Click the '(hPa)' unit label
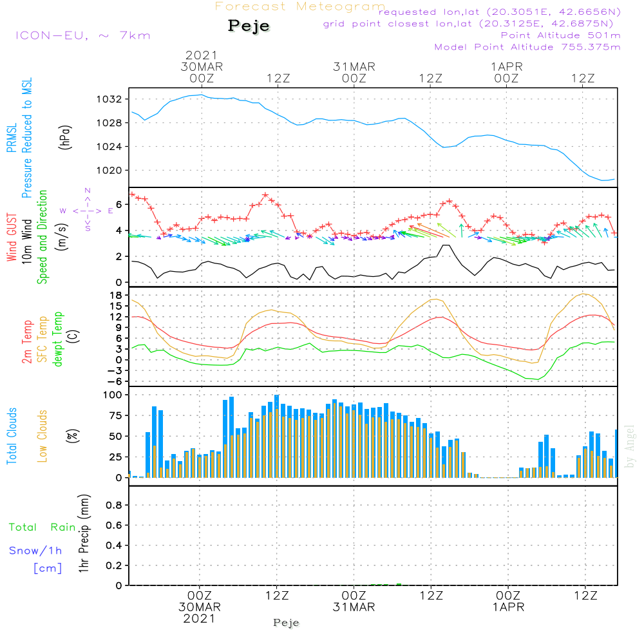 tap(65, 137)
